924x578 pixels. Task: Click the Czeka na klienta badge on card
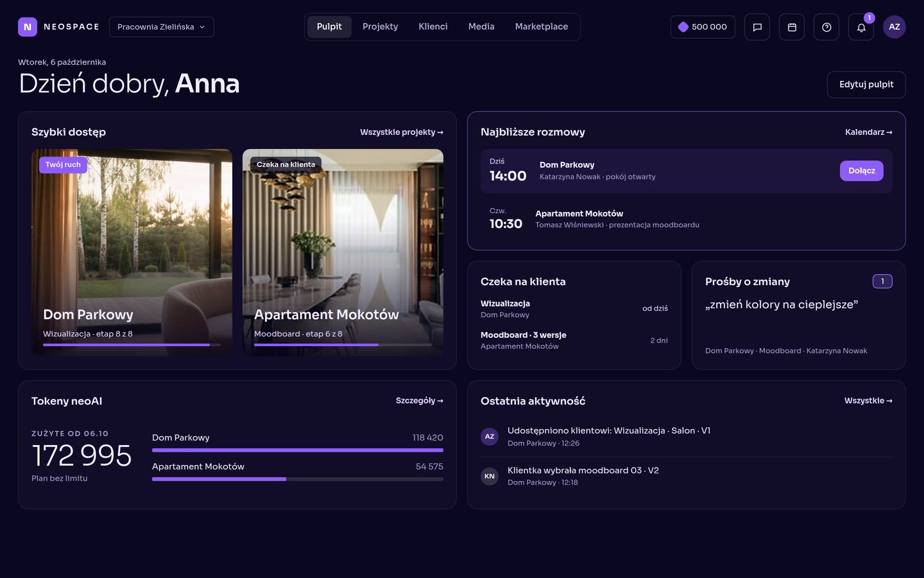[x=286, y=165]
